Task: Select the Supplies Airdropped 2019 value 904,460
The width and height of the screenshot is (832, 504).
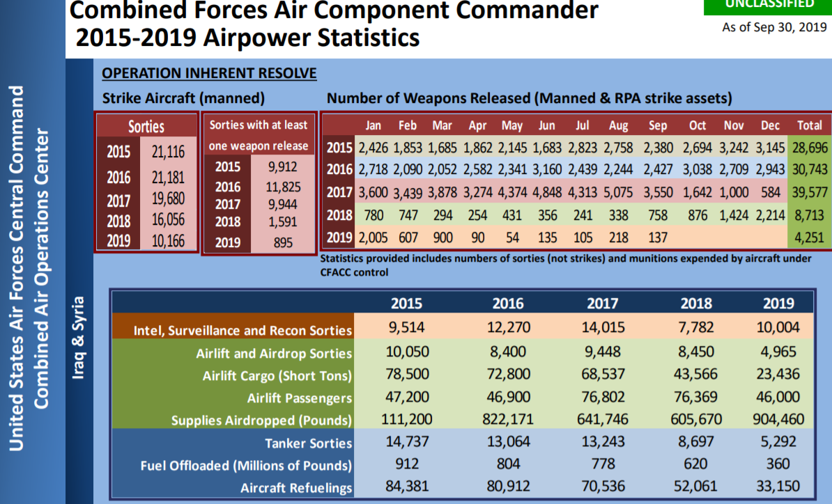Action: tap(778, 420)
